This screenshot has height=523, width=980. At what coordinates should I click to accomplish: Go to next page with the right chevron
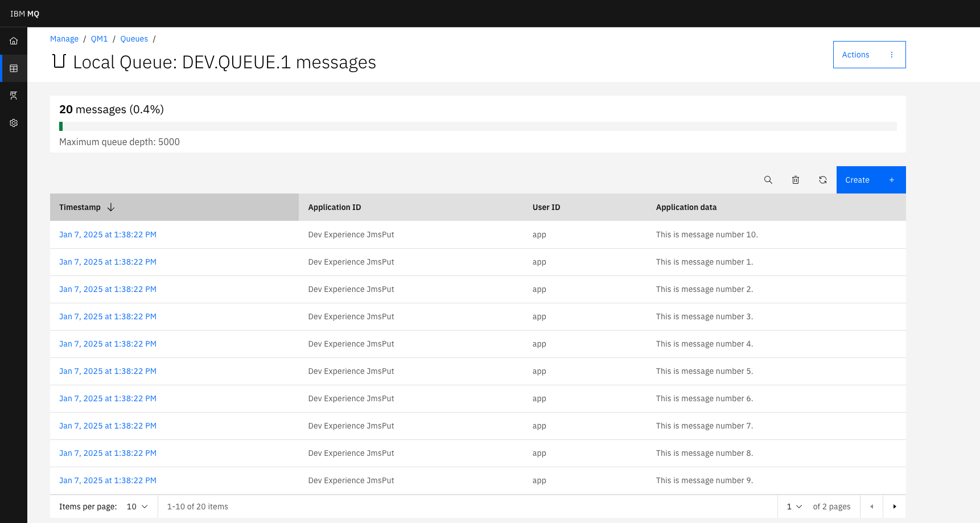(x=895, y=506)
